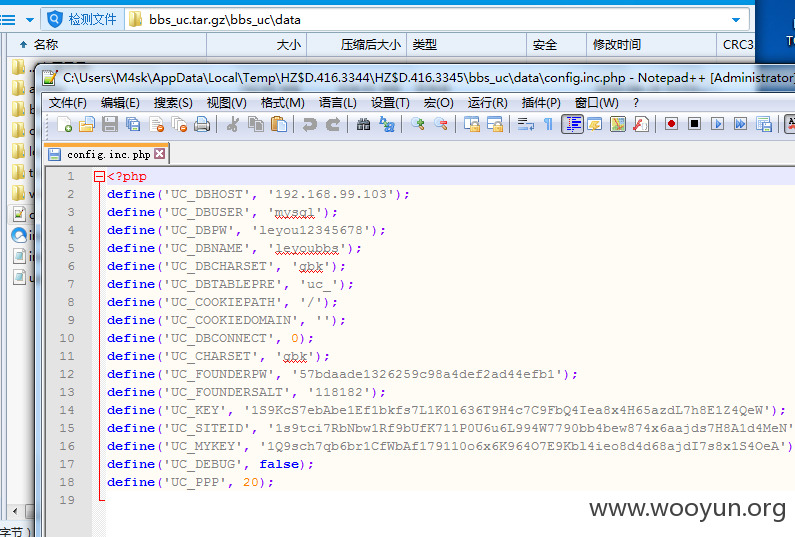Sort archive list by 安全 column
Image resolution: width=795 pixels, height=537 pixels.
(x=557, y=45)
